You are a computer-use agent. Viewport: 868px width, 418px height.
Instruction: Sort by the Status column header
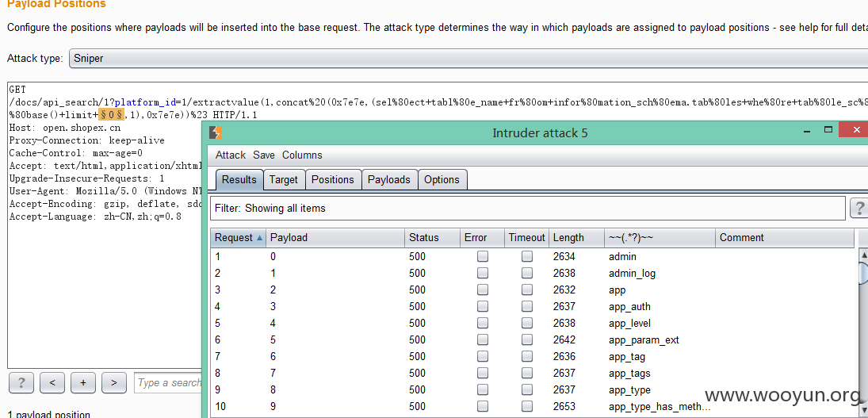coord(432,237)
